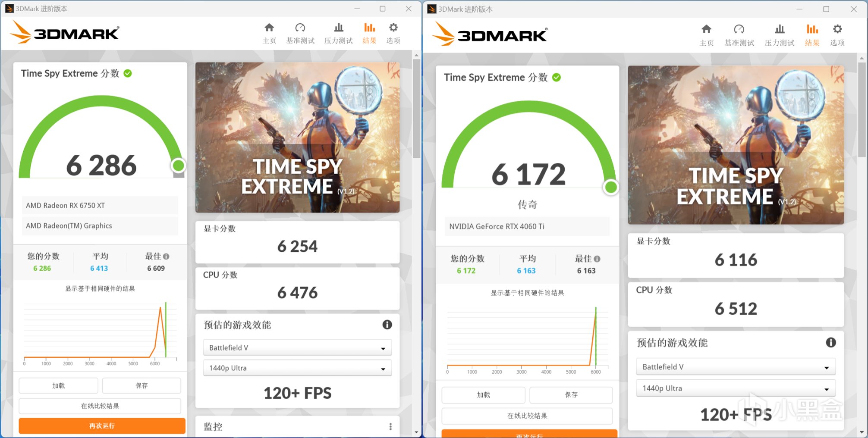The image size is (868, 438).
Task: Open 压力测试 stress tests in left window
Action: point(339,33)
